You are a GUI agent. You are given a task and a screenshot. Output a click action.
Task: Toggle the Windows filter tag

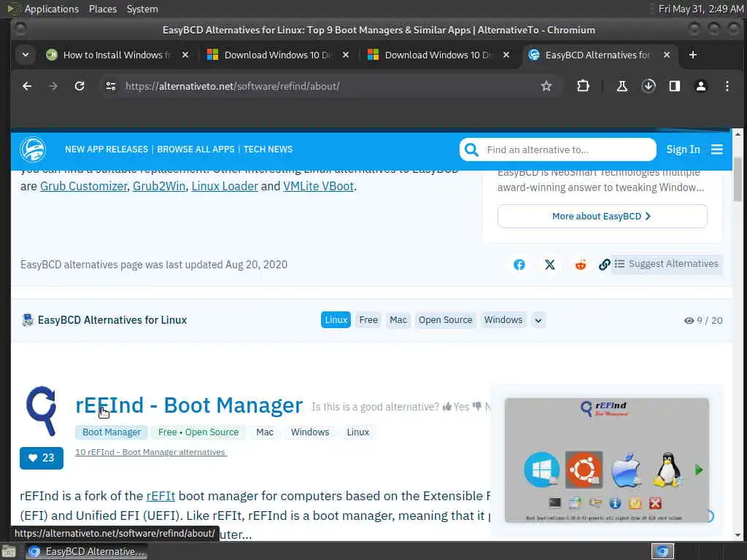pyautogui.click(x=503, y=320)
